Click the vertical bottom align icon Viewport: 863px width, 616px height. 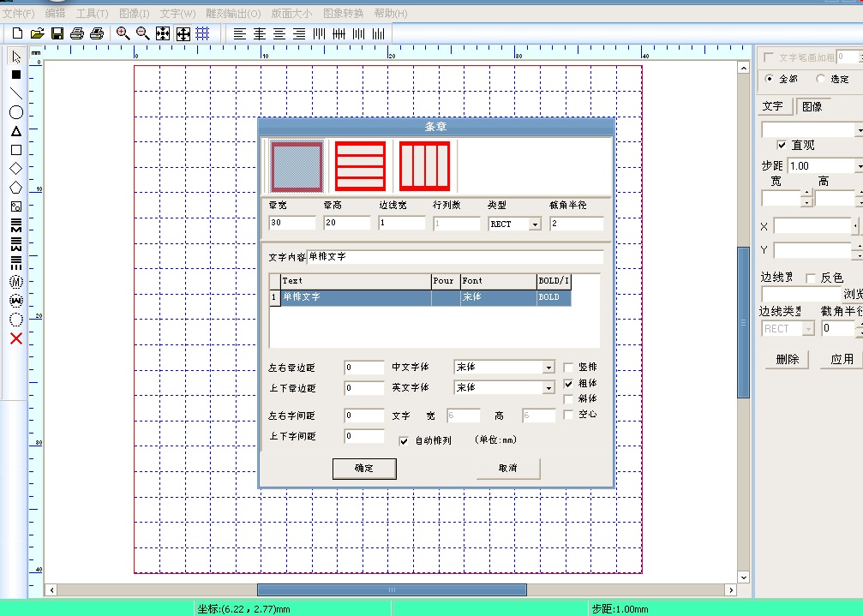[378, 34]
